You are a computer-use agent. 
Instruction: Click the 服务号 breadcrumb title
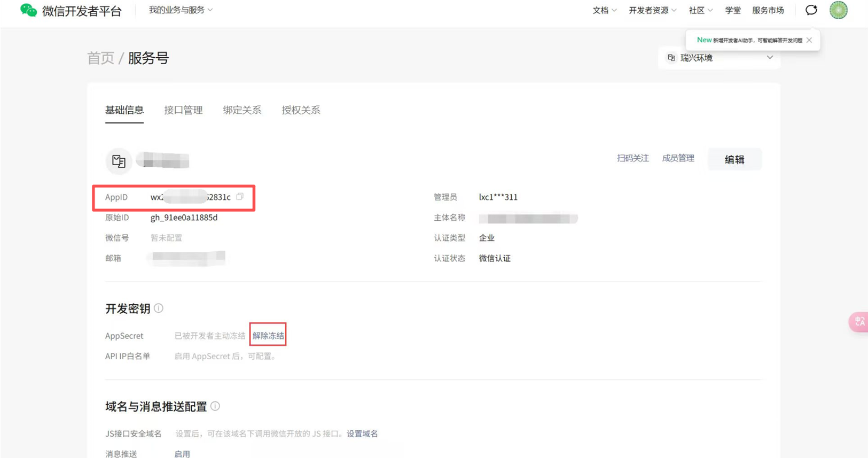click(x=148, y=58)
